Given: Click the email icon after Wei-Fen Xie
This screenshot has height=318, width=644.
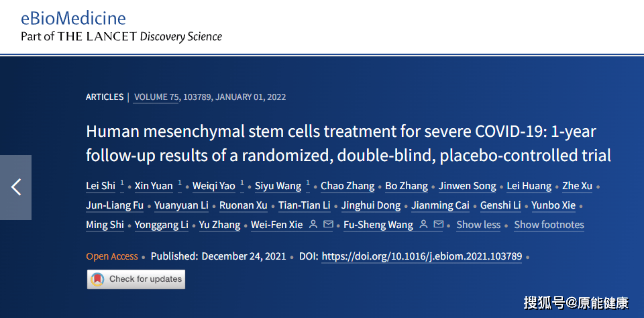Looking at the screenshot, I should click(x=328, y=225).
